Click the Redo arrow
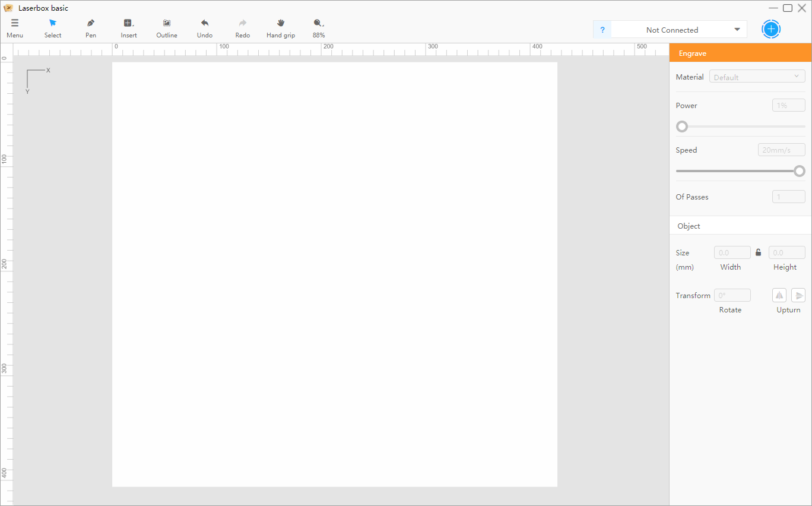The width and height of the screenshot is (812, 506). [x=243, y=28]
